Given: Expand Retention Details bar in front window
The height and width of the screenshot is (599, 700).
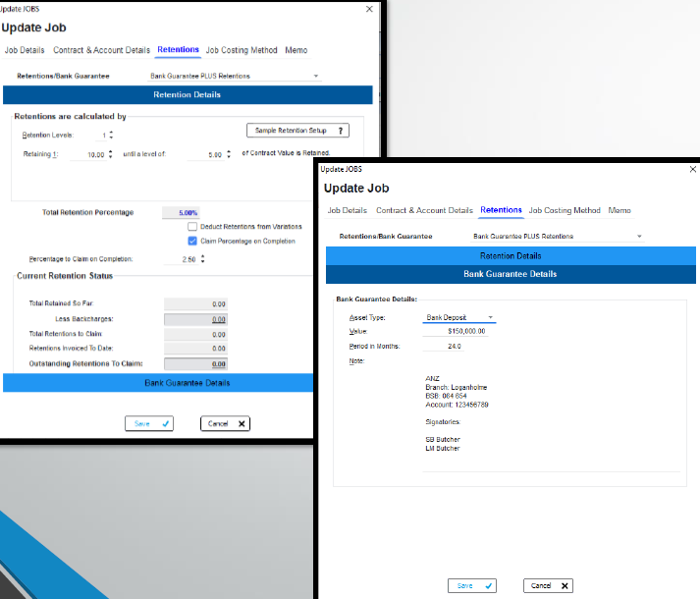Looking at the screenshot, I should pos(511,256).
